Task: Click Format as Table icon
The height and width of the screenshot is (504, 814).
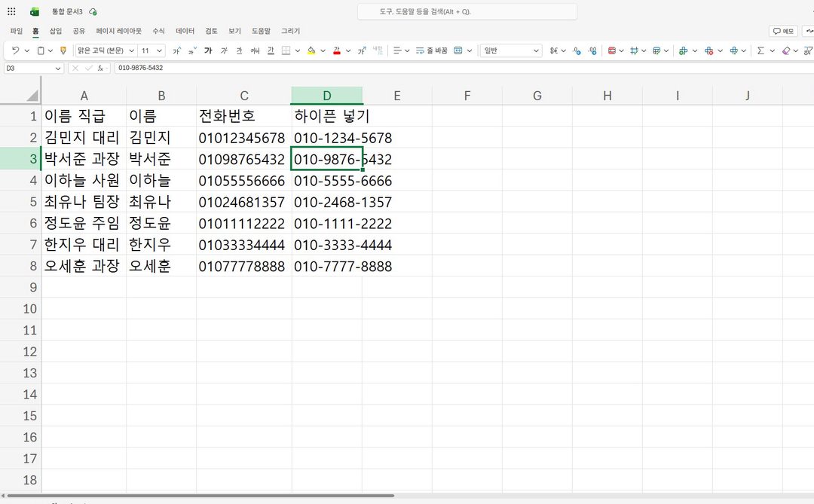Action: [656, 50]
